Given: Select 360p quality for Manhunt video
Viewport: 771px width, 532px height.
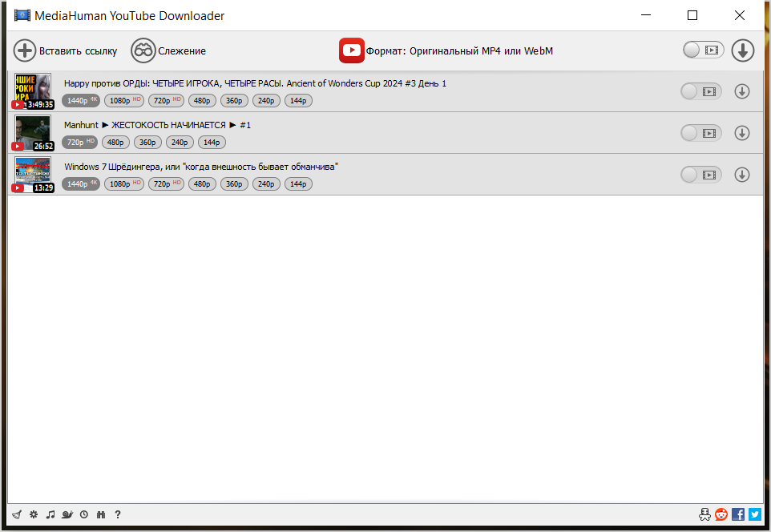Looking at the screenshot, I should point(147,142).
